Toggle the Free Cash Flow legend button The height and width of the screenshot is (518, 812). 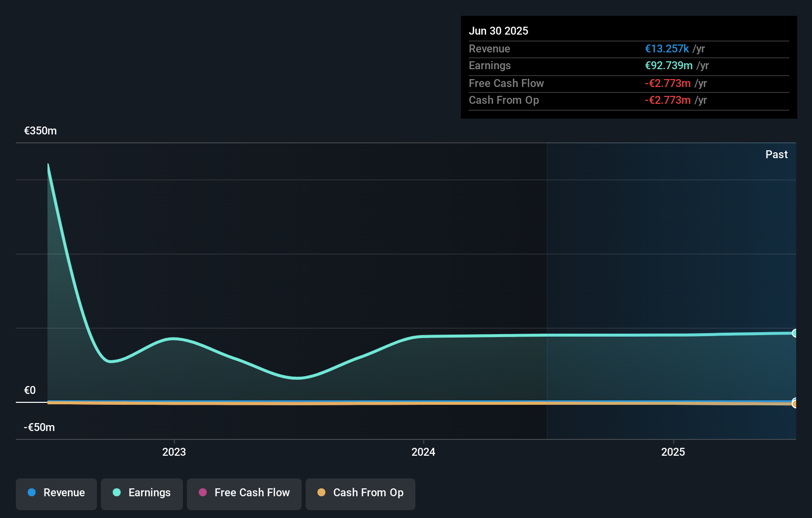pos(244,494)
